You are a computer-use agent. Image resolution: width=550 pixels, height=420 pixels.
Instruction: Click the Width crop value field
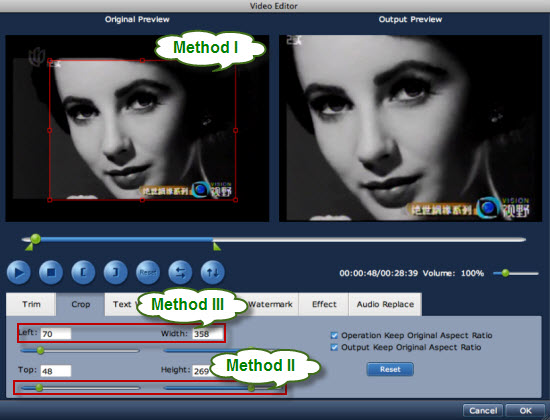coord(207,334)
